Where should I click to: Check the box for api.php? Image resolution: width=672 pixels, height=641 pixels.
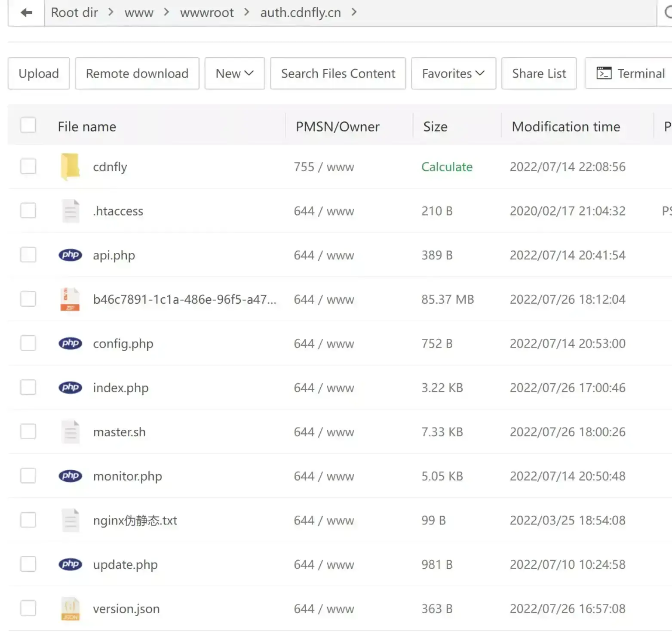pyautogui.click(x=28, y=255)
